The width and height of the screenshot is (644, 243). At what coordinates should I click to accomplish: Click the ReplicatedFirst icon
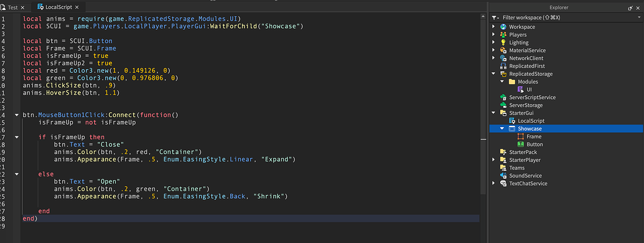coord(503,66)
